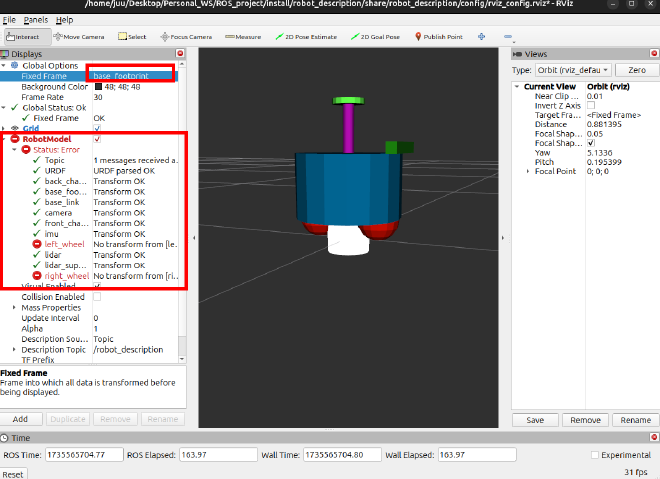Click the Grid display eye icon
Viewport: 660px width, 479px height.
[15, 128]
